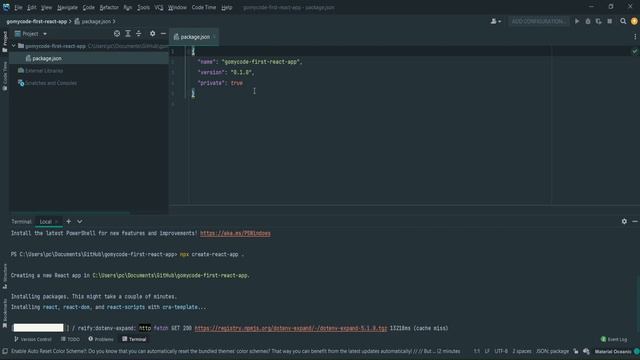Open the VCS menu
Image resolution: width=640 pixels, height=360 pixels.
[159, 7]
